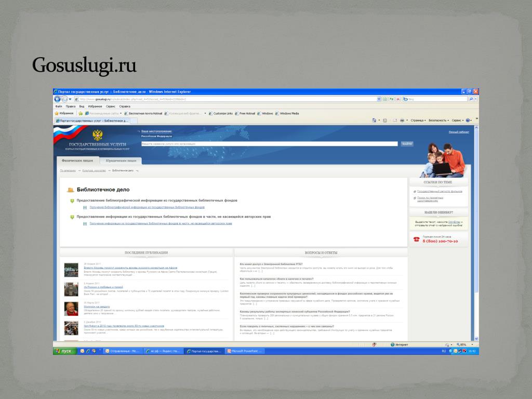Click the Add to Favorites bar icon

(x=81, y=113)
